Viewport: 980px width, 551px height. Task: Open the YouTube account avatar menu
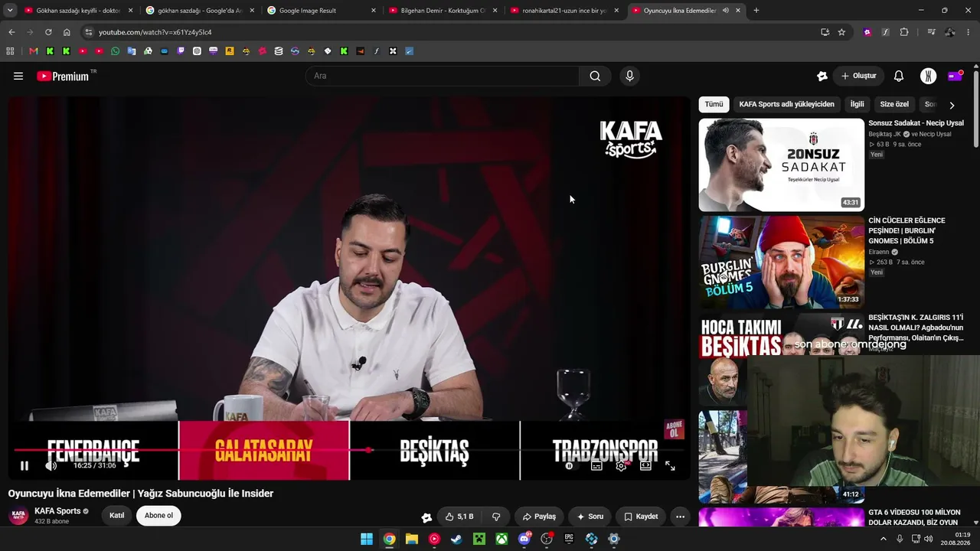928,76
